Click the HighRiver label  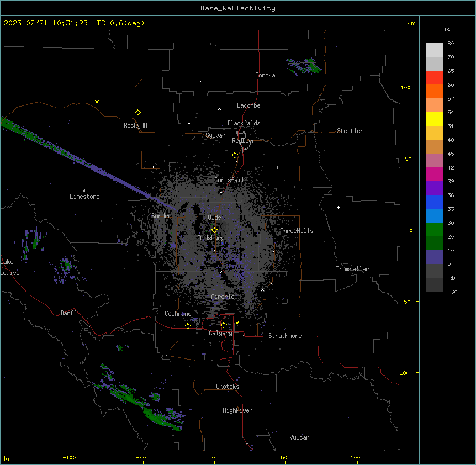click(x=237, y=410)
